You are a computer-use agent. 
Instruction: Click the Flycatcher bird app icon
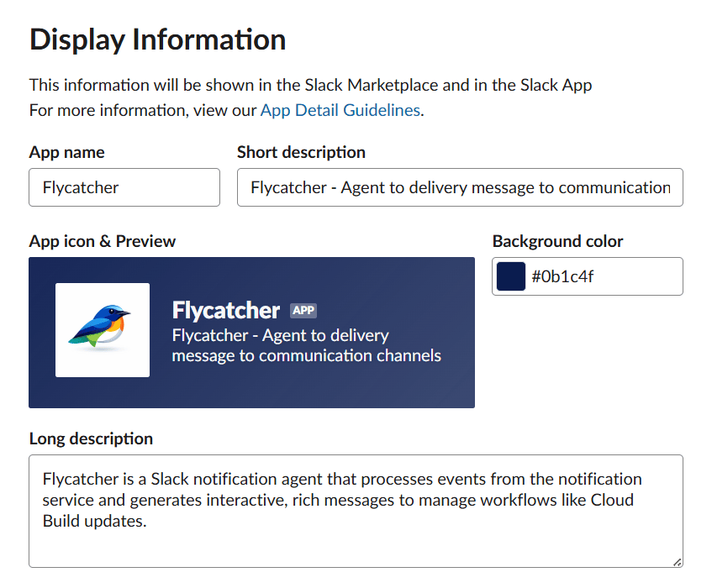pyautogui.click(x=102, y=330)
